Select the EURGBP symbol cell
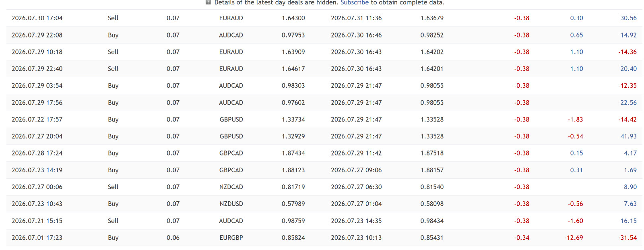 tap(231, 238)
